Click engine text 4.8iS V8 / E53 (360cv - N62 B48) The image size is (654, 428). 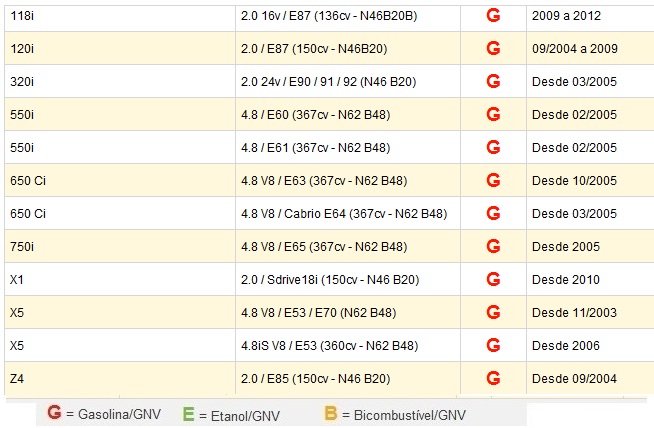[330, 345]
